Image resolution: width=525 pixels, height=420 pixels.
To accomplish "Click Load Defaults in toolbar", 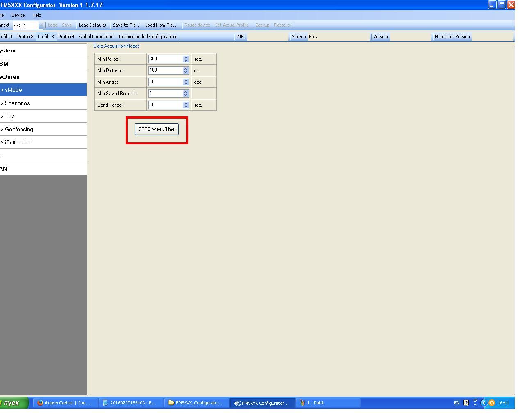I will 92,25.
